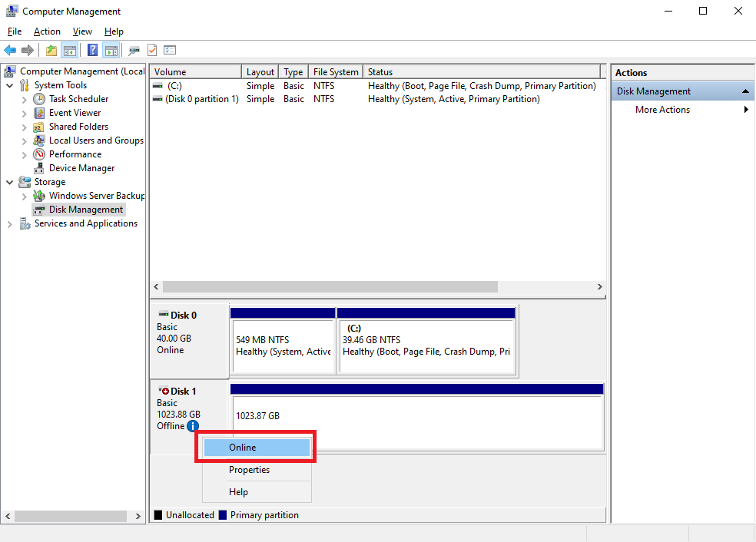Expand the Task Scheduler tree node

(x=25, y=99)
